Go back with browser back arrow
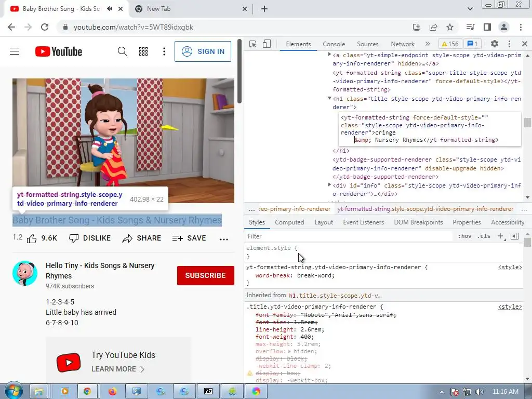Viewport: 532px width, 399px height. (x=11, y=27)
